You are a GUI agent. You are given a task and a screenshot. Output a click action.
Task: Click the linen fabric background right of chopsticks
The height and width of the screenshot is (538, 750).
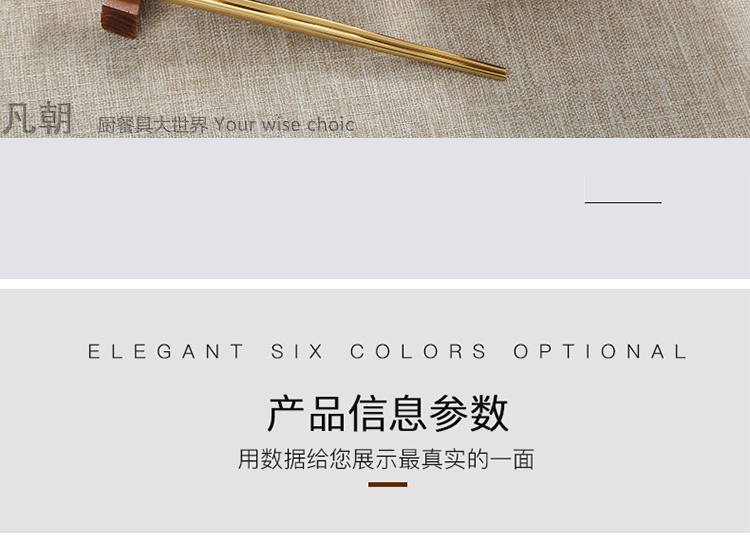[622, 62]
